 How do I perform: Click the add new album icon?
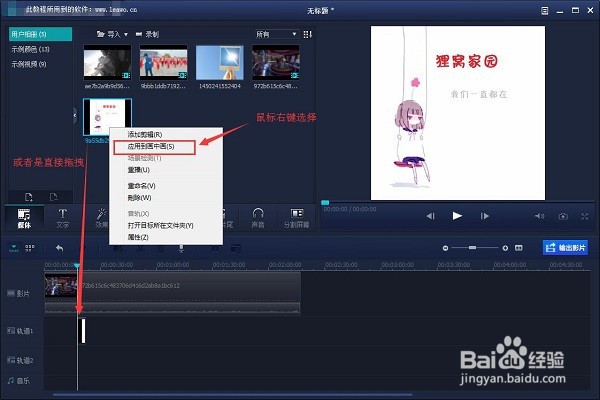tap(29, 197)
